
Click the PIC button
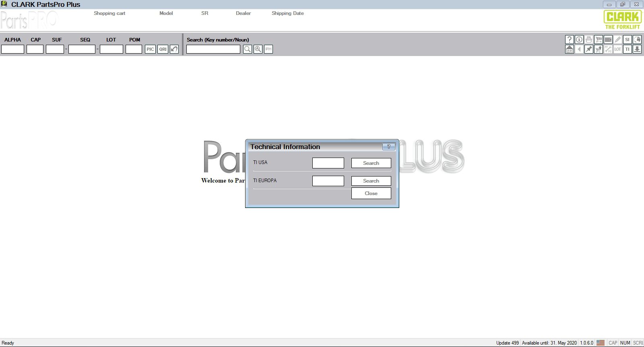click(x=150, y=49)
